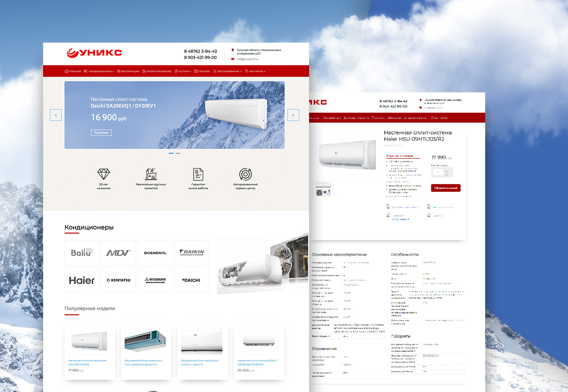Select the first slider pagination dot
Screen dimensions: 568x392
pyautogui.click(x=171, y=153)
